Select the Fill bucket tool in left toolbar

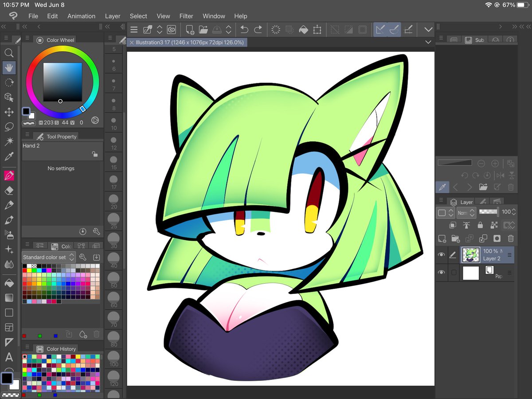9,283
